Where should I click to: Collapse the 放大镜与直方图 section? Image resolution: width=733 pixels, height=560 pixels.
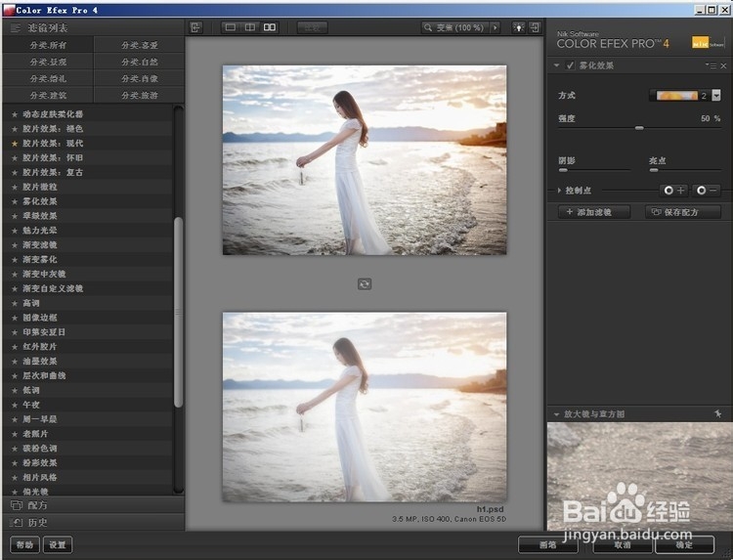pyautogui.click(x=556, y=414)
